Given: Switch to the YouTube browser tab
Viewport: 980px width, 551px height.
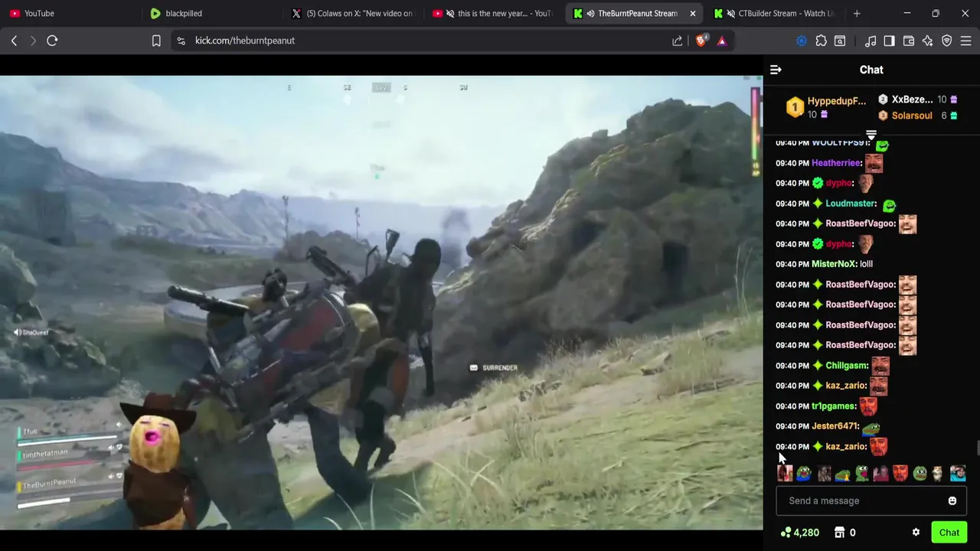Looking at the screenshot, I should coord(69,13).
